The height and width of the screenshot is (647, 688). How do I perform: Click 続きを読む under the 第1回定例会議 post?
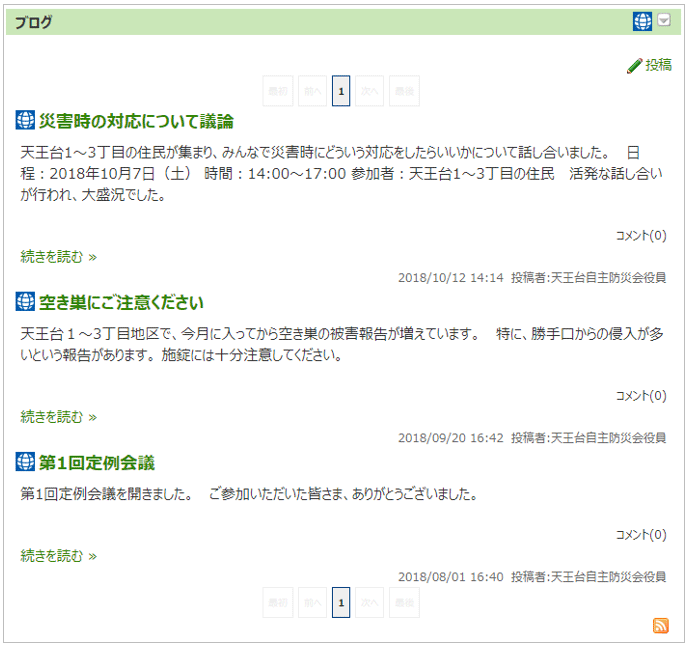[x=58, y=555]
